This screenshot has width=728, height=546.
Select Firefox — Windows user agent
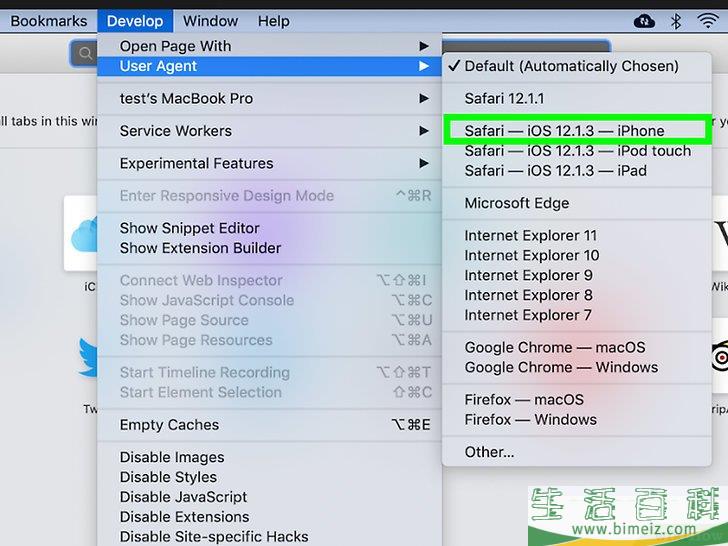click(577, 419)
